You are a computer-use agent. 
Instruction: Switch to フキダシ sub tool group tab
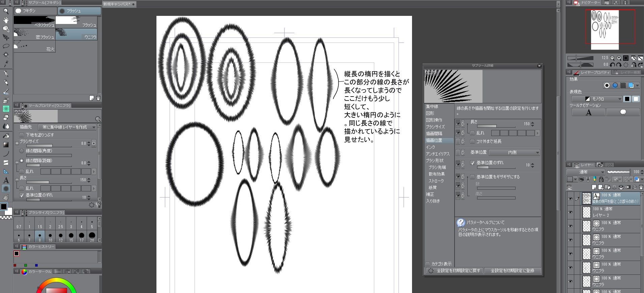point(35,11)
